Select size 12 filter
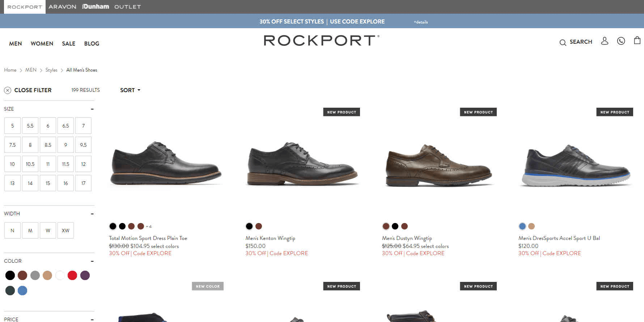The width and height of the screenshot is (644, 322). pyautogui.click(x=83, y=164)
